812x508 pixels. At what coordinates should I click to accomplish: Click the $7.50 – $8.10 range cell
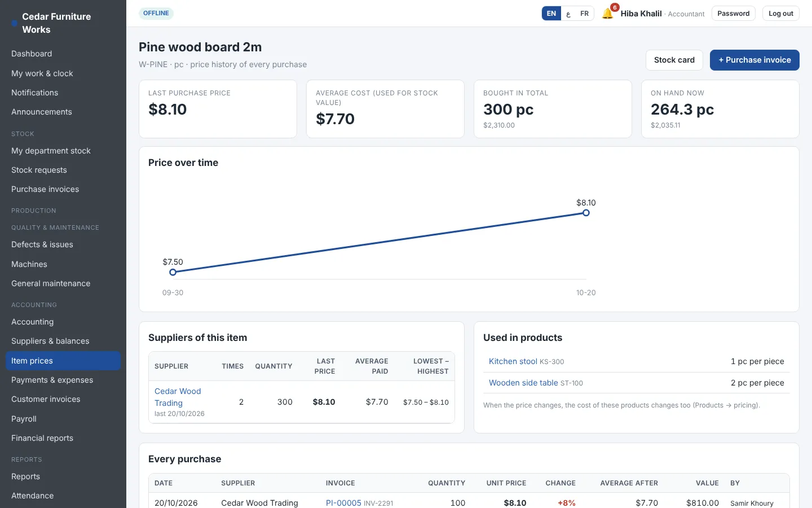[426, 402]
